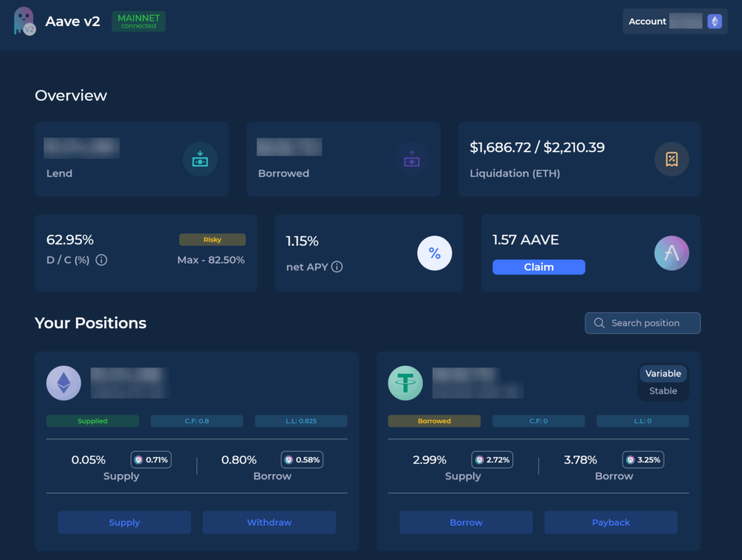Click the MAINNET connected badge

138,21
